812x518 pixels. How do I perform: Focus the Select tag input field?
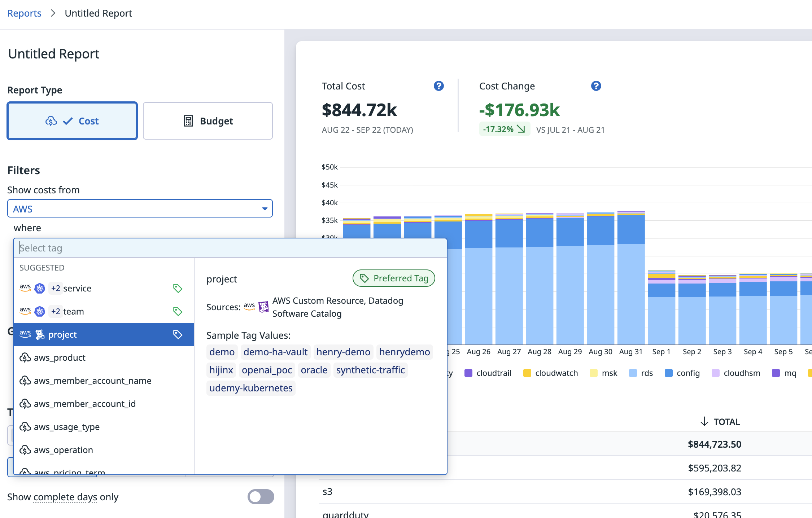click(230, 248)
